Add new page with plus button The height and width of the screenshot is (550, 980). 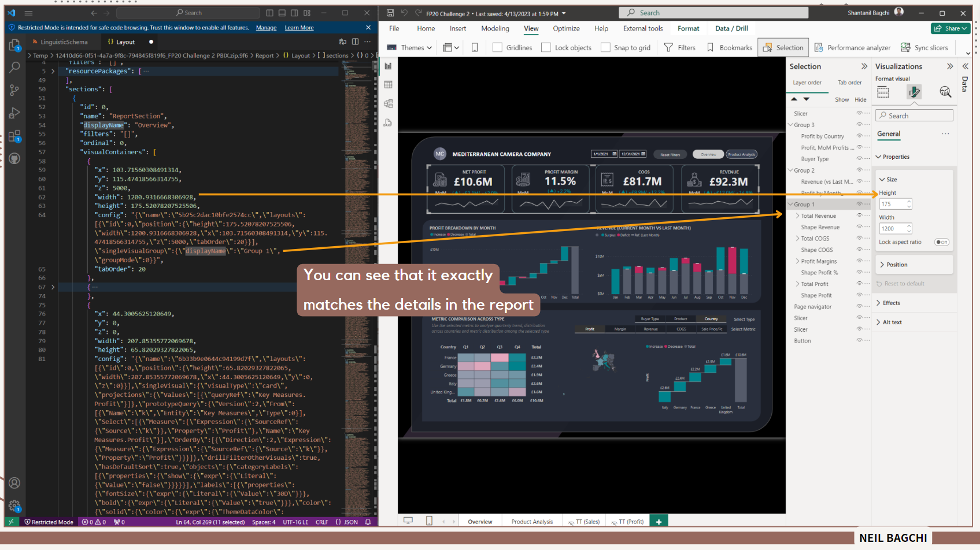[x=659, y=521]
